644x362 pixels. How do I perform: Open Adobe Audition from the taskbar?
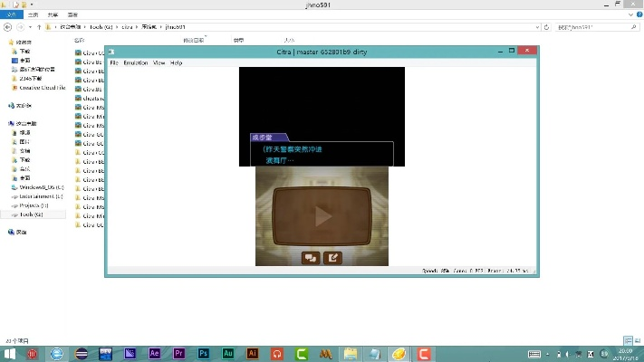point(228,353)
